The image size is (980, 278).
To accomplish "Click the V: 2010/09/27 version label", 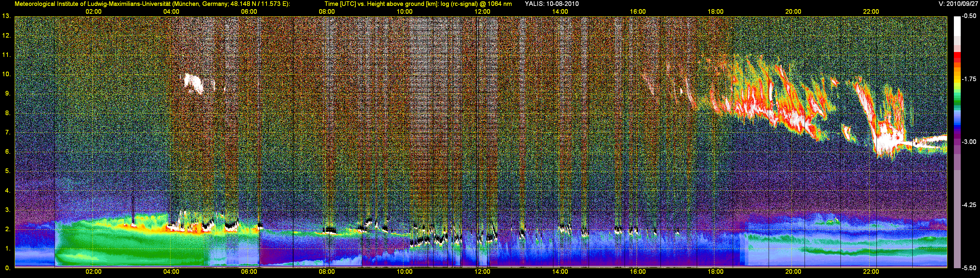I will click(957, 4).
